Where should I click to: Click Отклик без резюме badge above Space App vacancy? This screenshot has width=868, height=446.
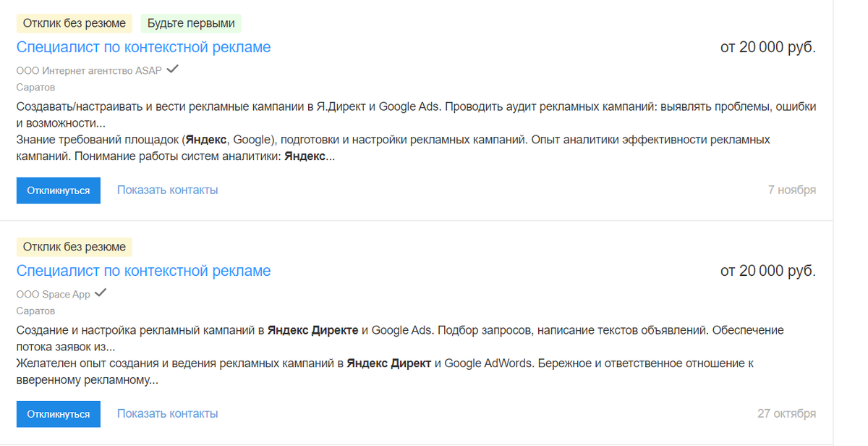point(75,247)
